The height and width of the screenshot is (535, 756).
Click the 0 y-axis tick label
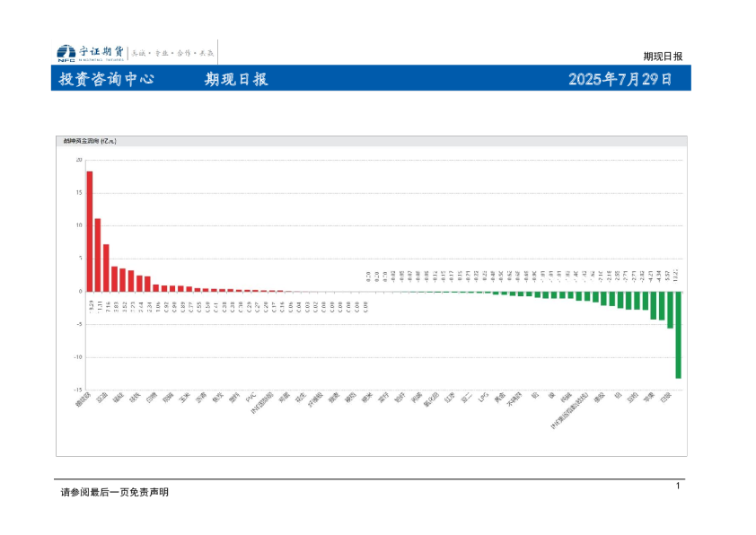[80, 291]
